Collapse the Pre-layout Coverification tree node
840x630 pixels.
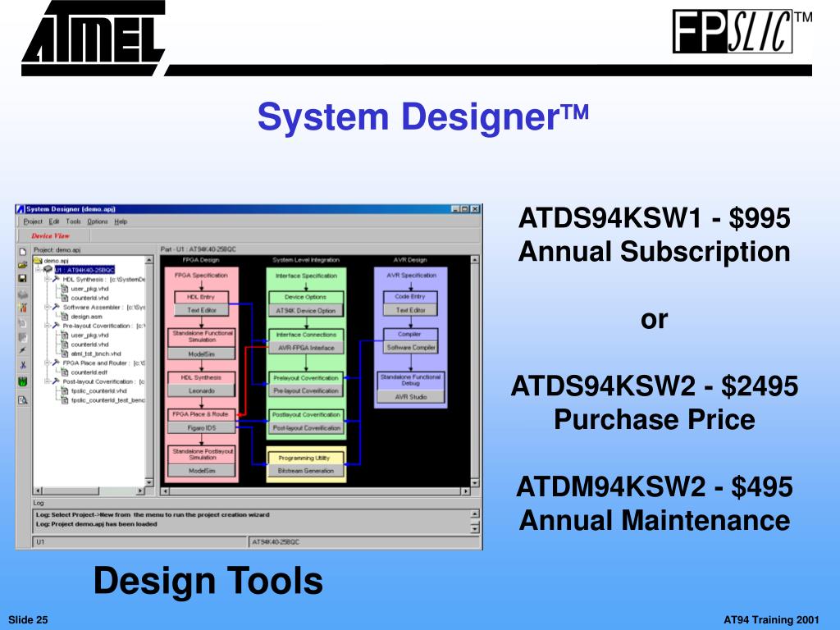pos(47,325)
